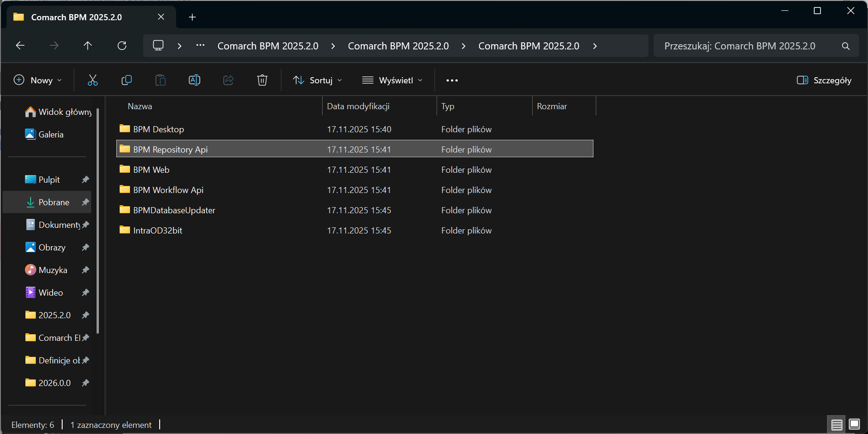This screenshot has height=434, width=868.
Task: Add a new tab with plus button
Action: pos(192,17)
